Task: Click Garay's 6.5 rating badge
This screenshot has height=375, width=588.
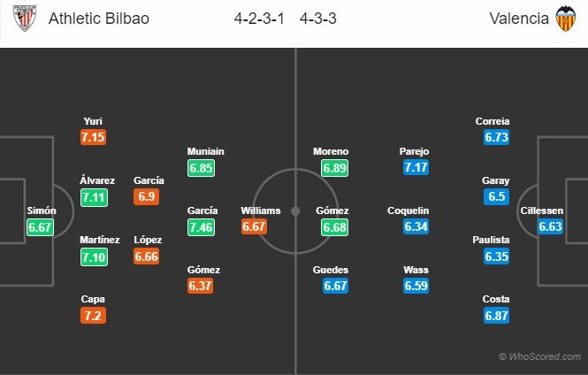Action: click(496, 196)
